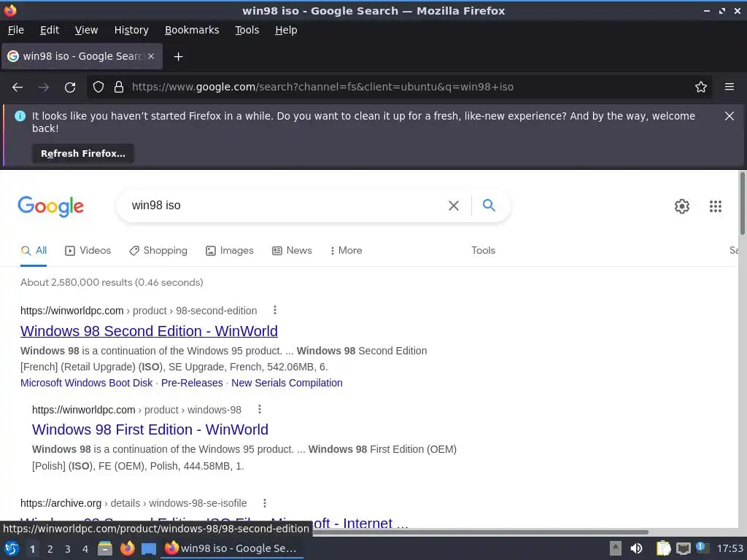Select the All results tab
The height and width of the screenshot is (560, 747).
34,251
